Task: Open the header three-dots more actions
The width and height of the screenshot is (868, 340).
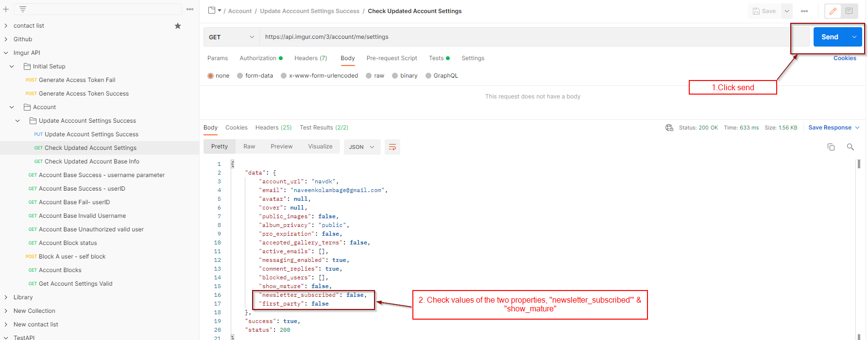Action: 804,11
